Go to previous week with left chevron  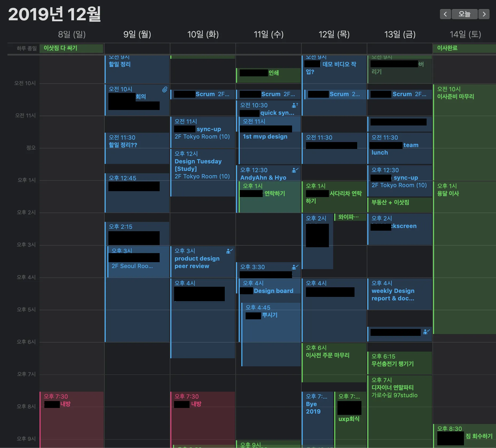(445, 14)
